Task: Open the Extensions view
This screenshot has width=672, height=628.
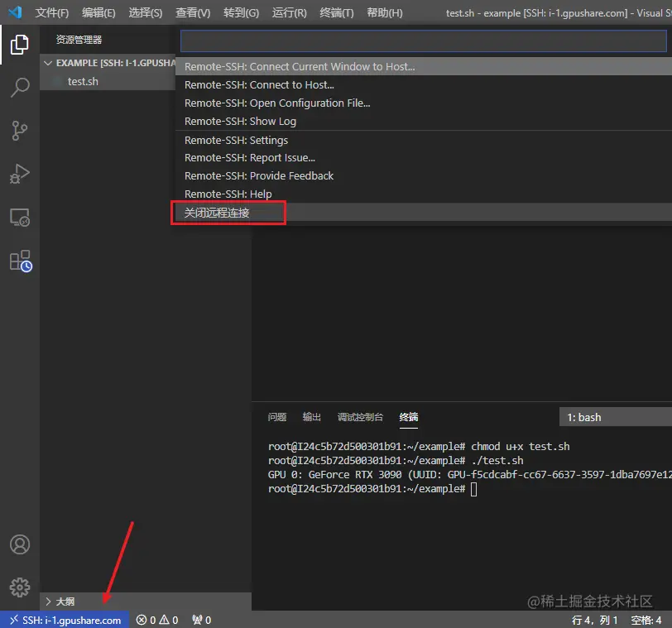Action: 21,261
